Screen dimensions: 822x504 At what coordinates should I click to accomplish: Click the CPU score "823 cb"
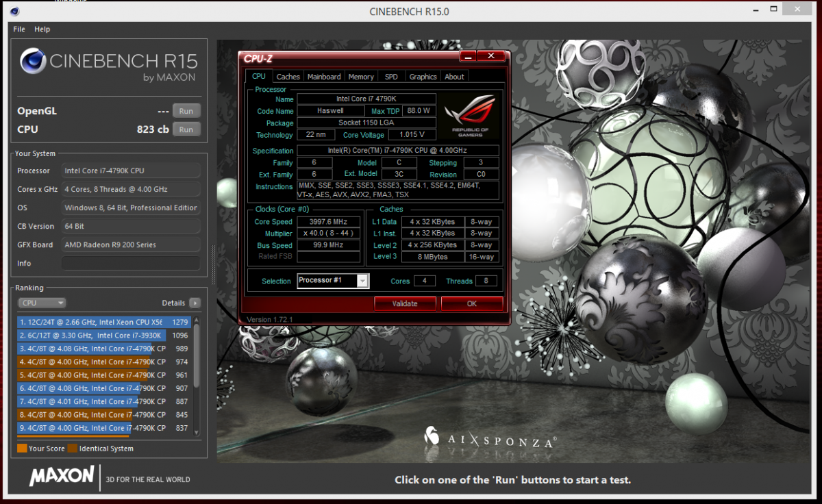[x=153, y=129]
